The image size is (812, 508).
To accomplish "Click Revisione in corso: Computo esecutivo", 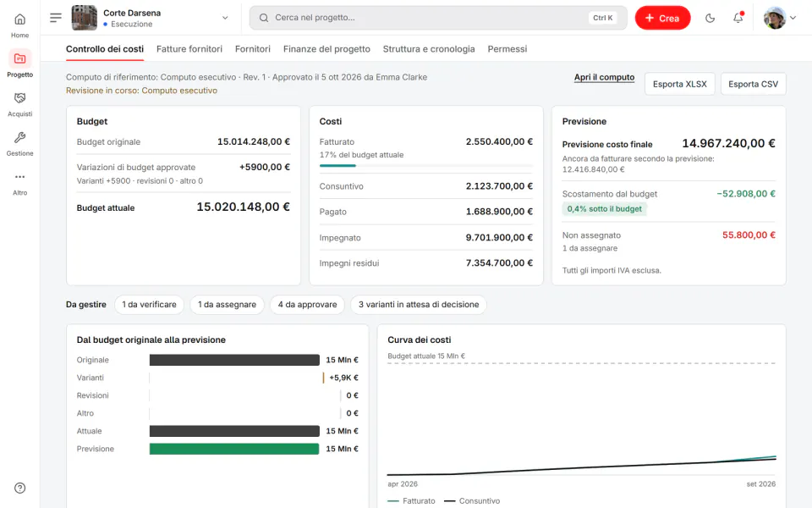I will pos(141,91).
